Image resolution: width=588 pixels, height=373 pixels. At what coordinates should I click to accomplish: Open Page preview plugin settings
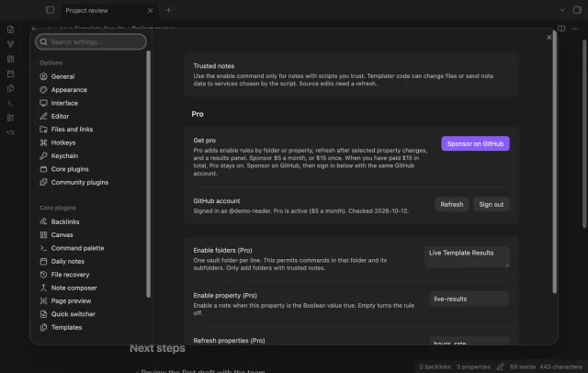(x=65, y=301)
